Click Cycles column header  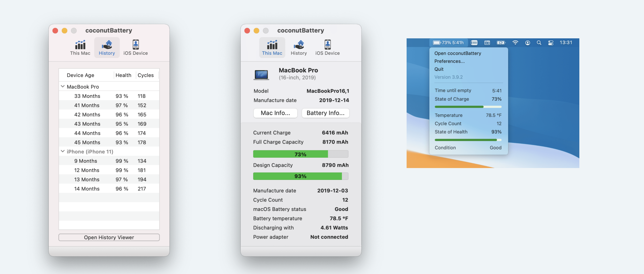(145, 75)
